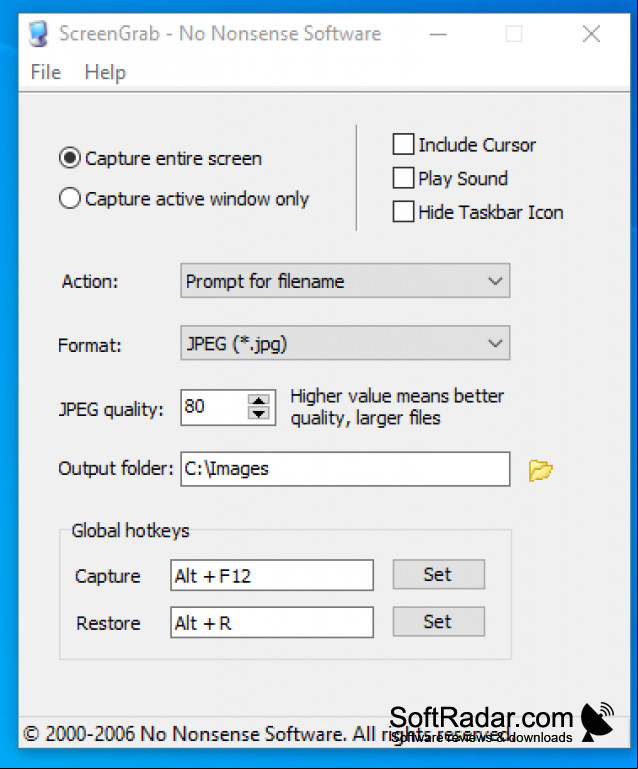638x769 pixels.
Task: Click the 'Output folder:' label
Action: point(116,468)
